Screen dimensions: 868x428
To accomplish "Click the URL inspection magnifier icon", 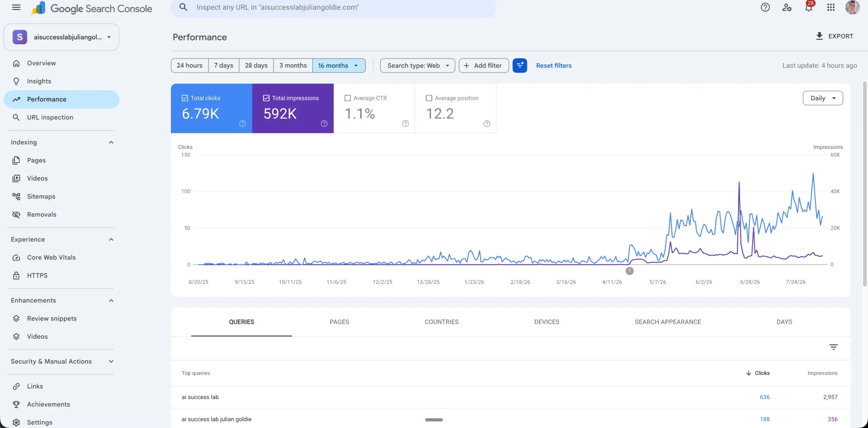I will [16, 117].
